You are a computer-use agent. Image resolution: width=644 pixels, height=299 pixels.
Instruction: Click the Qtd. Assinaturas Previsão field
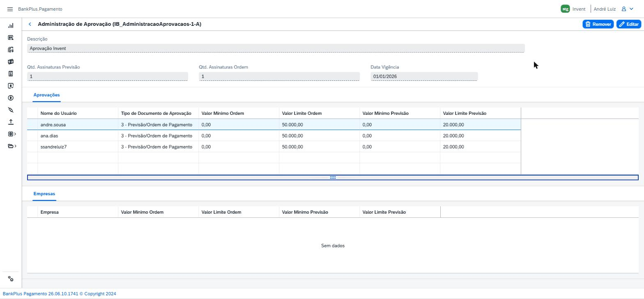pyautogui.click(x=108, y=76)
